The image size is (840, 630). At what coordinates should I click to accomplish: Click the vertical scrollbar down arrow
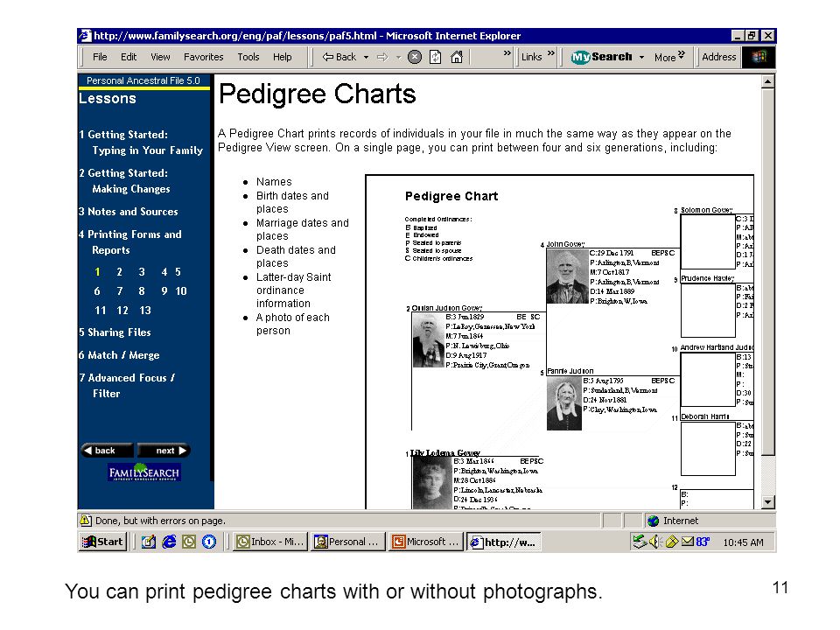767,502
